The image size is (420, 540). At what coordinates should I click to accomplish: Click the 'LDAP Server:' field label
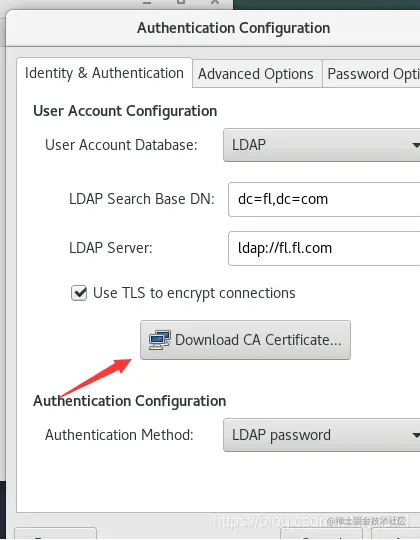[111, 248]
